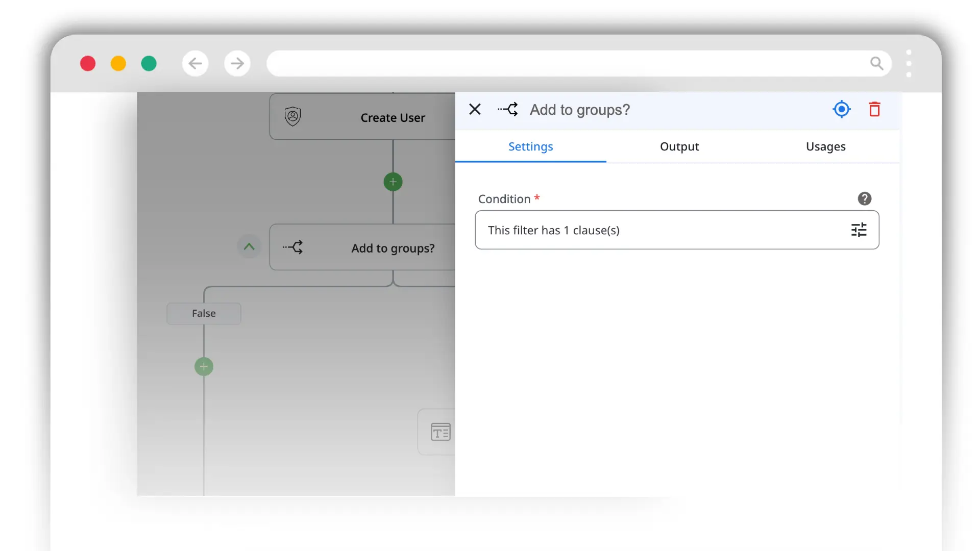Switch to the Usages tab
Image resolution: width=980 pixels, height=551 pixels.
[x=825, y=146]
